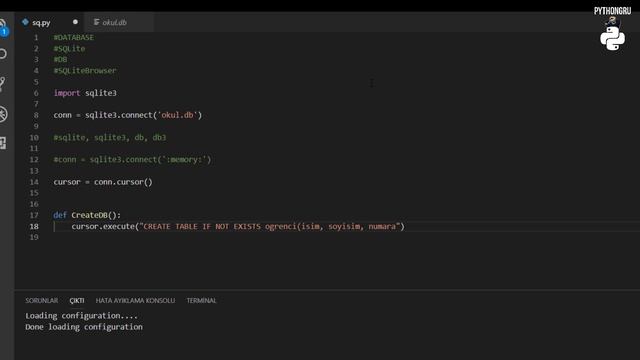Open the TERMINAL panel tab

pos(201,300)
